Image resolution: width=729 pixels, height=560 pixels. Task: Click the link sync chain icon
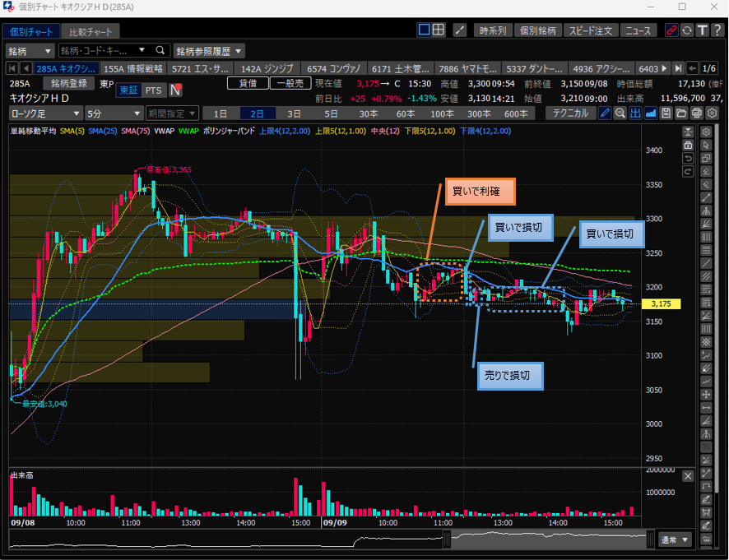pyautogui.click(x=671, y=30)
